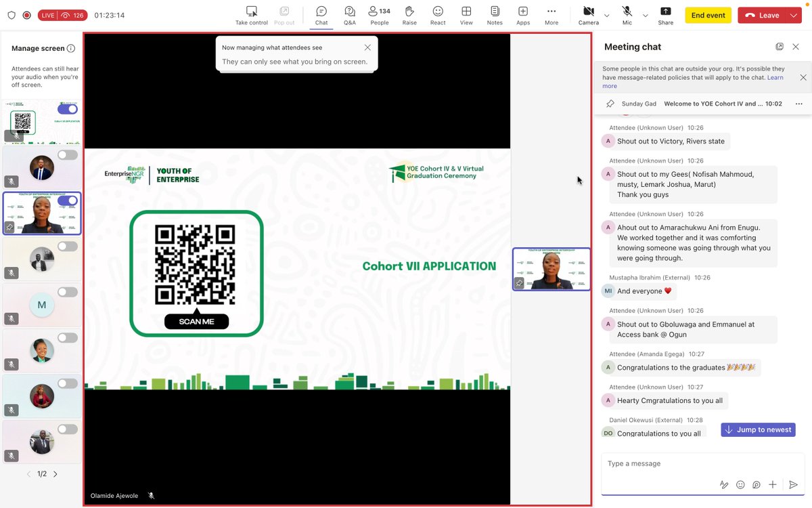Raise your hand
The image size is (812, 508).
409,16
